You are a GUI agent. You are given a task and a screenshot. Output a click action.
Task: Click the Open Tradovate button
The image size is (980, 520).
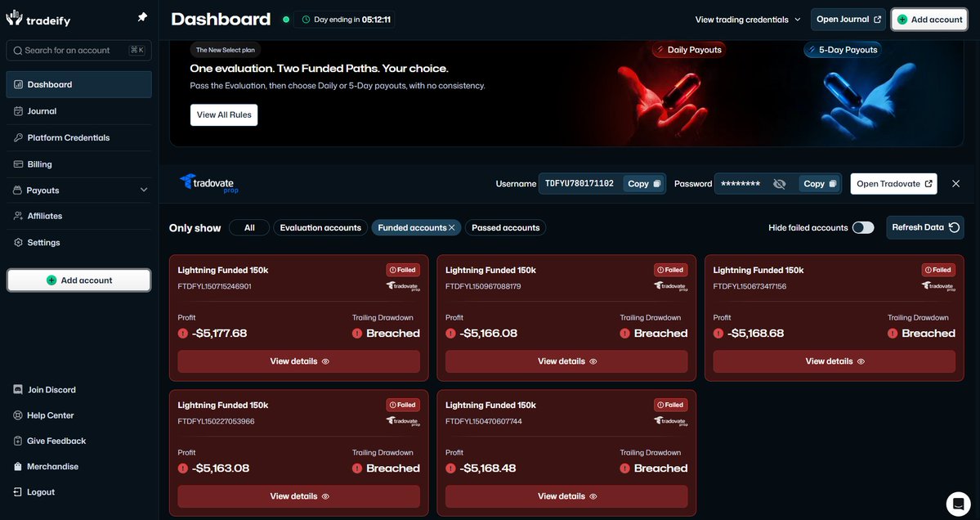[893, 184]
